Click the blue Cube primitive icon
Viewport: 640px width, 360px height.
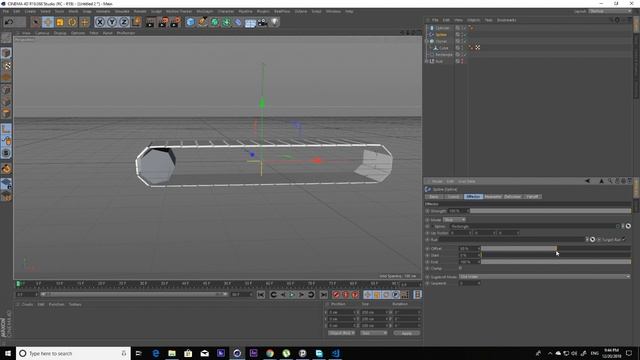[190, 22]
